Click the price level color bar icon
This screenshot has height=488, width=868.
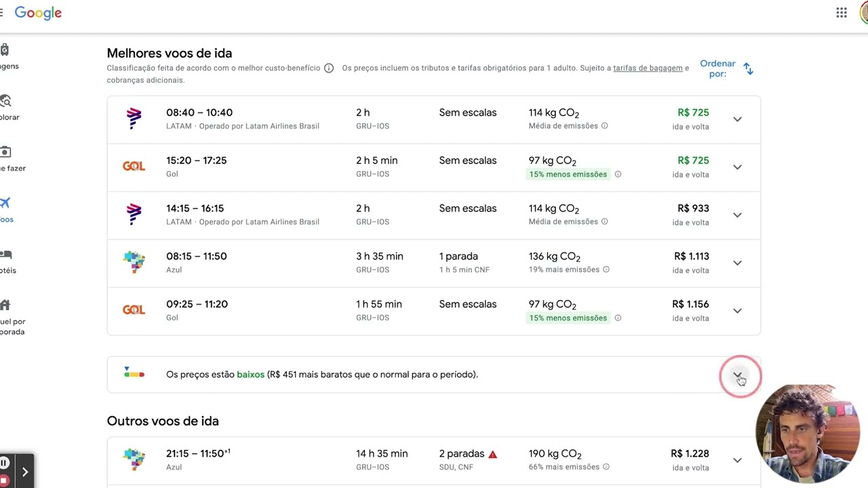(x=134, y=373)
